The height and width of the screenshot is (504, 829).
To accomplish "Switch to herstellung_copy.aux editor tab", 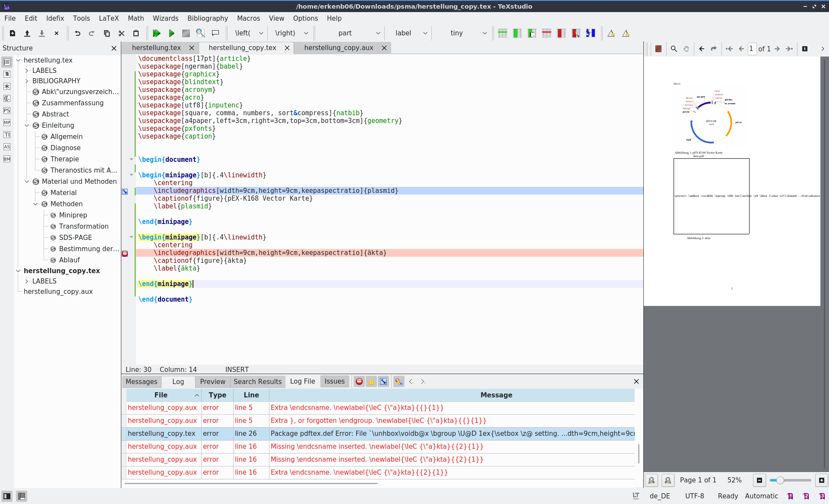I will click(x=339, y=48).
